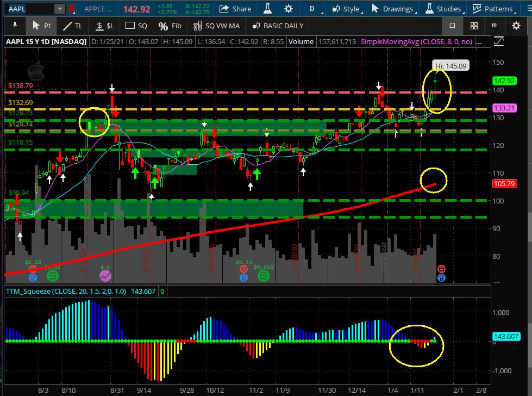Click the APPLE company name label

tap(98, 9)
